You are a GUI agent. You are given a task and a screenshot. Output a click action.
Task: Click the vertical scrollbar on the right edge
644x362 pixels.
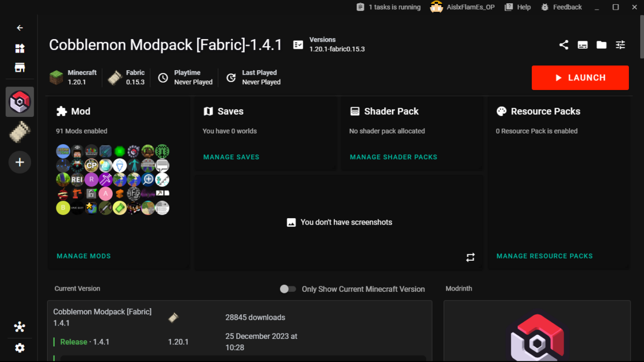642,36
